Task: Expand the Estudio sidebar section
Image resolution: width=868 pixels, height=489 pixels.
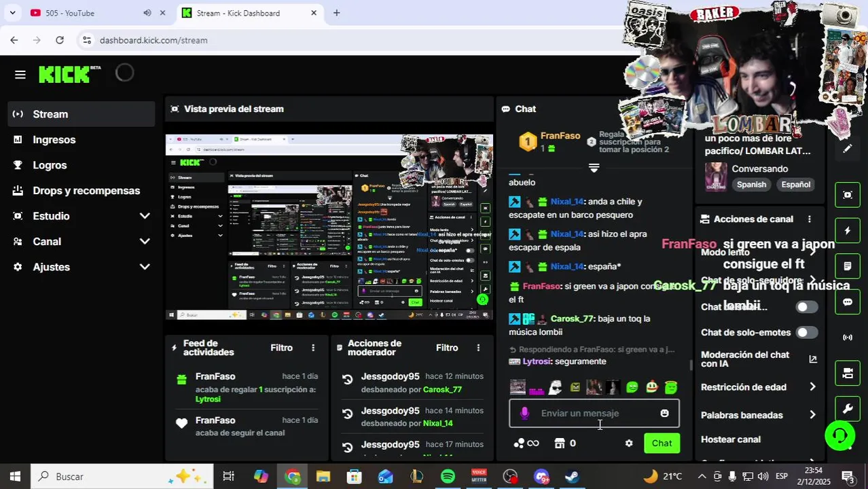Action: click(145, 216)
